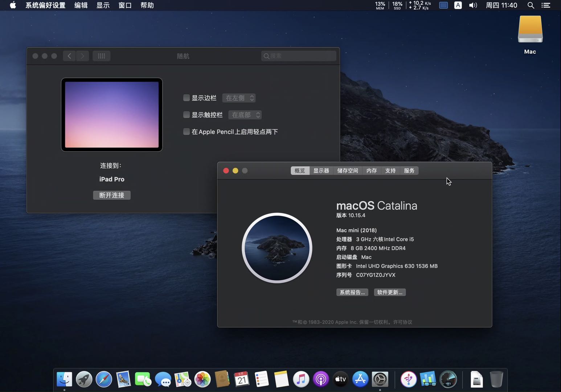This screenshot has width=561, height=392.
Task: Click the 软件更新... button
Action: 390,292
